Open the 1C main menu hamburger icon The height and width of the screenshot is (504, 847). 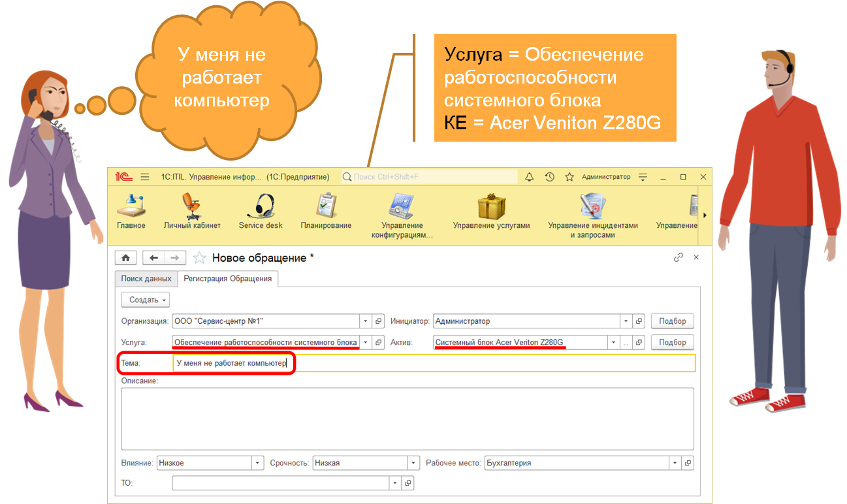pyautogui.click(x=145, y=177)
